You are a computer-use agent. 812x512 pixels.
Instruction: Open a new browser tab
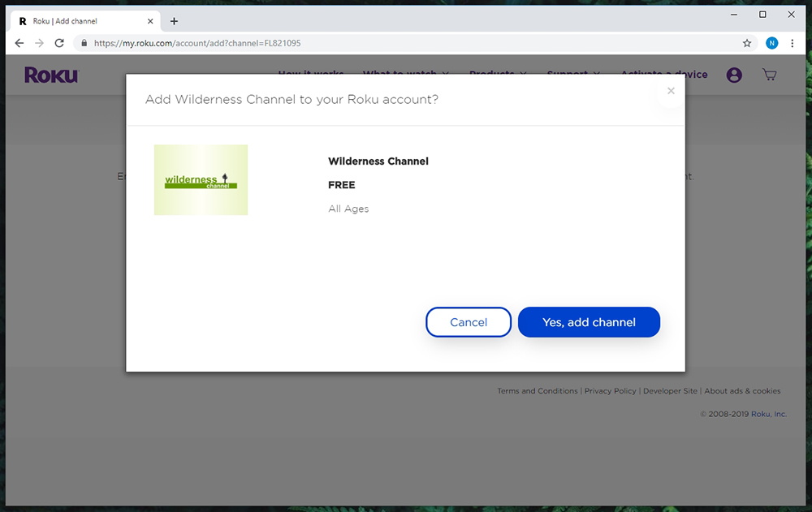[x=174, y=21]
